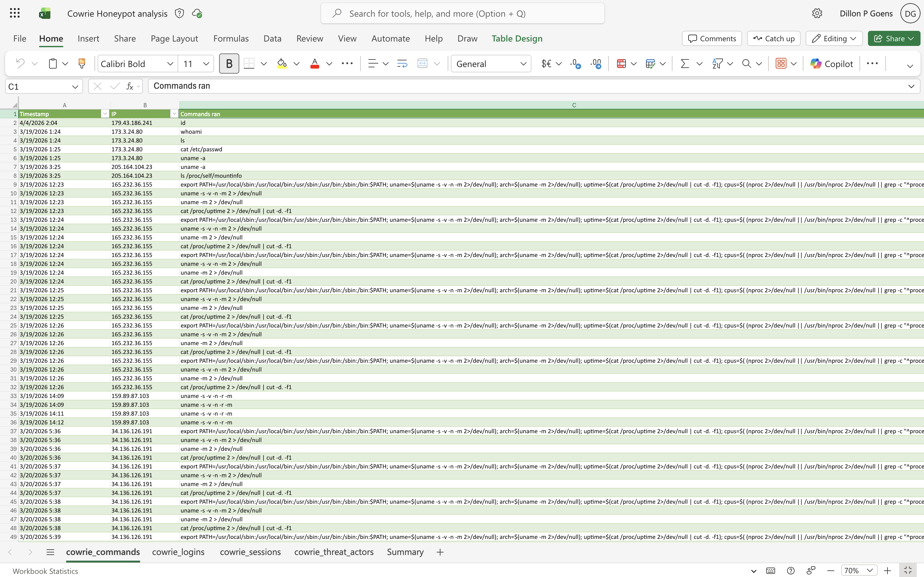Toggle the IP column filter button
Viewport: 924px width, 577px height.
pos(174,114)
